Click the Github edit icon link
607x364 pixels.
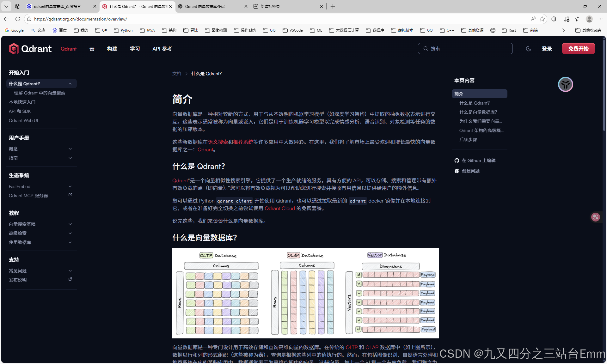point(457,161)
